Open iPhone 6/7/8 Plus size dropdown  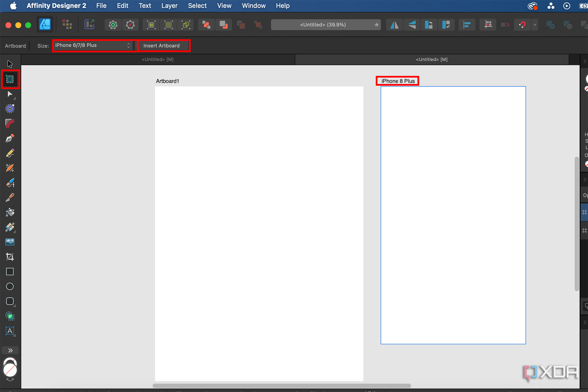pyautogui.click(x=93, y=45)
